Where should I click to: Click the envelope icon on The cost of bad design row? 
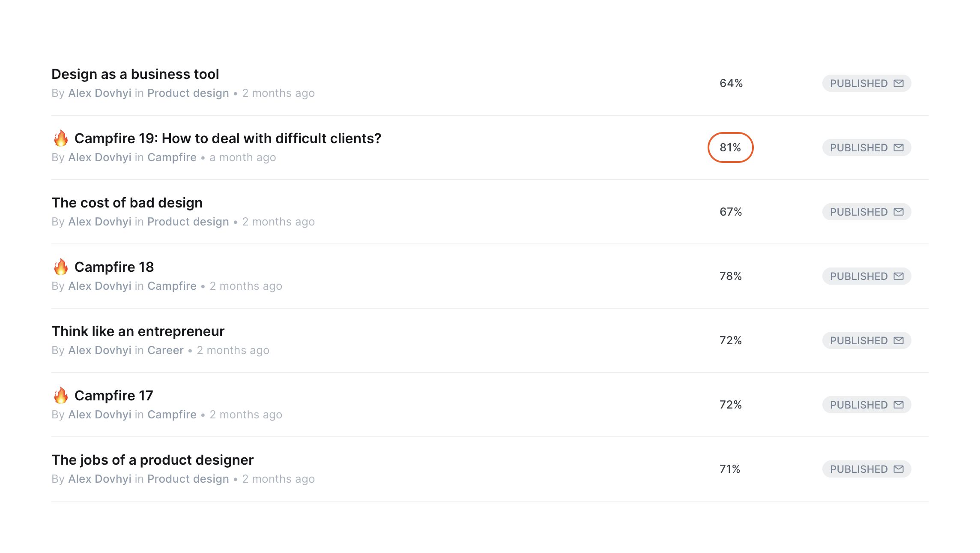pyautogui.click(x=899, y=212)
